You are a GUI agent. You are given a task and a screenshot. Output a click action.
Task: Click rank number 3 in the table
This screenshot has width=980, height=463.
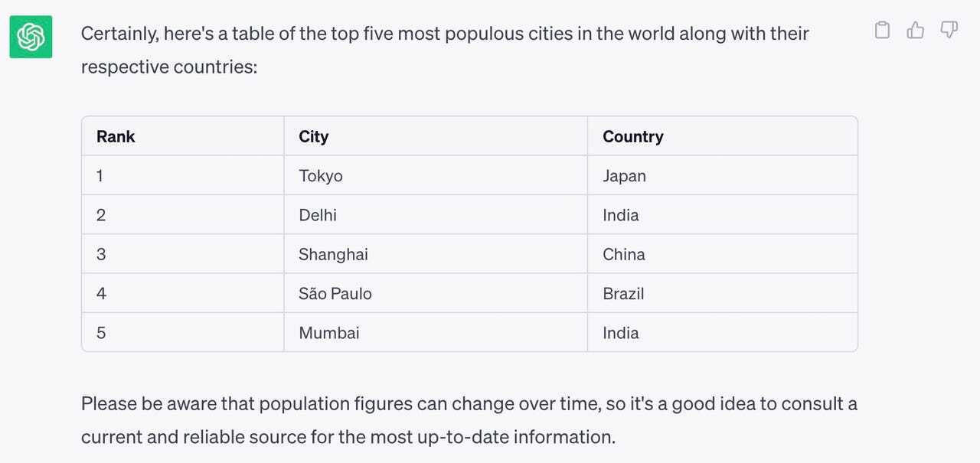[101, 254]
